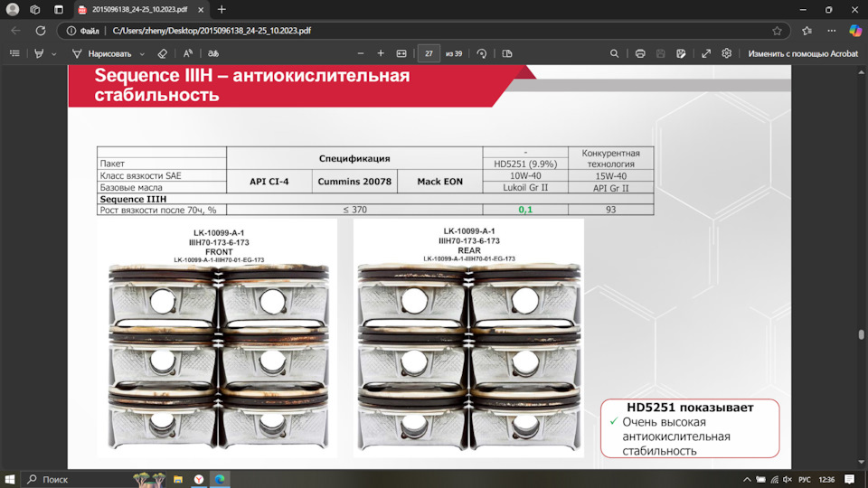868x488 pixels.
Task: Open PDF viewer settings gear
Action: pyautogui.click(x=726, y=53)
